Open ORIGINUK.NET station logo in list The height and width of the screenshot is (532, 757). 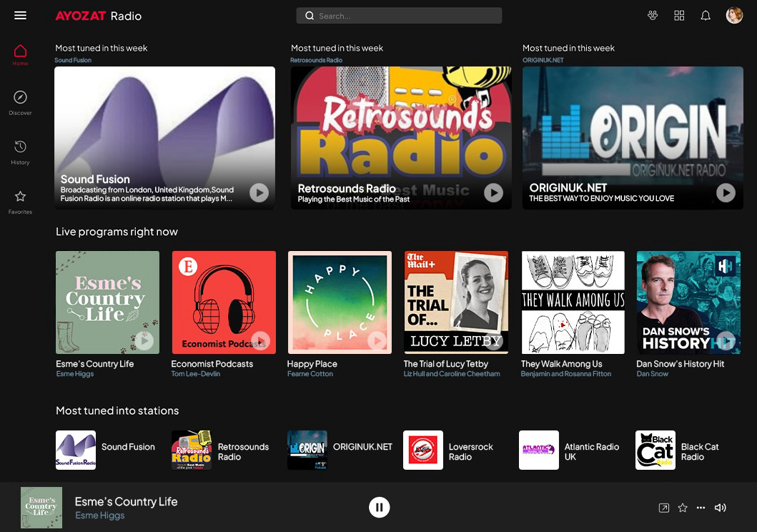pos(307,450)
